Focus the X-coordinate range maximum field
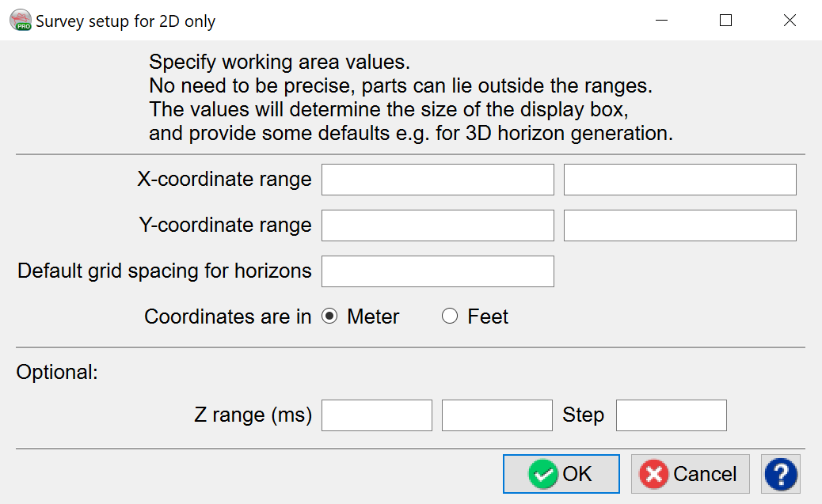The image size is (822, 504). 679,180
